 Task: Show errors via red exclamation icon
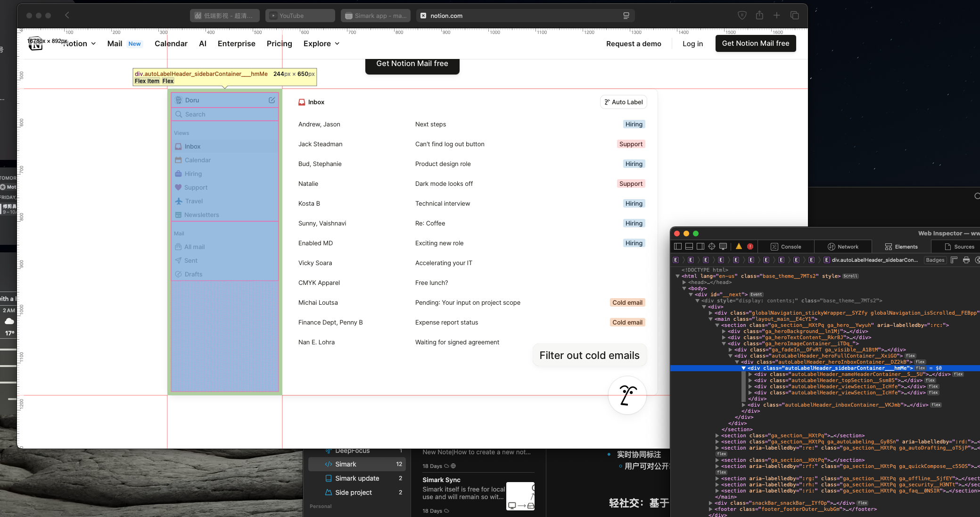(x=750, y=246)
